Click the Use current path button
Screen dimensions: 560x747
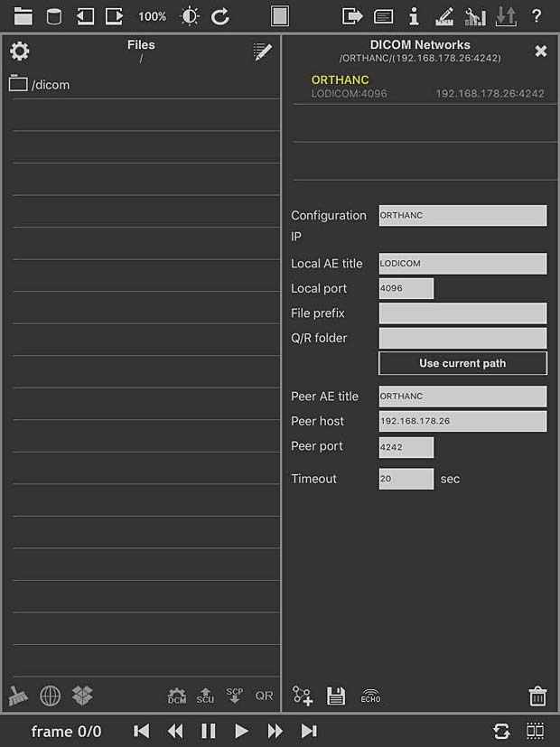pyautogui.click(x=462, y=363)
